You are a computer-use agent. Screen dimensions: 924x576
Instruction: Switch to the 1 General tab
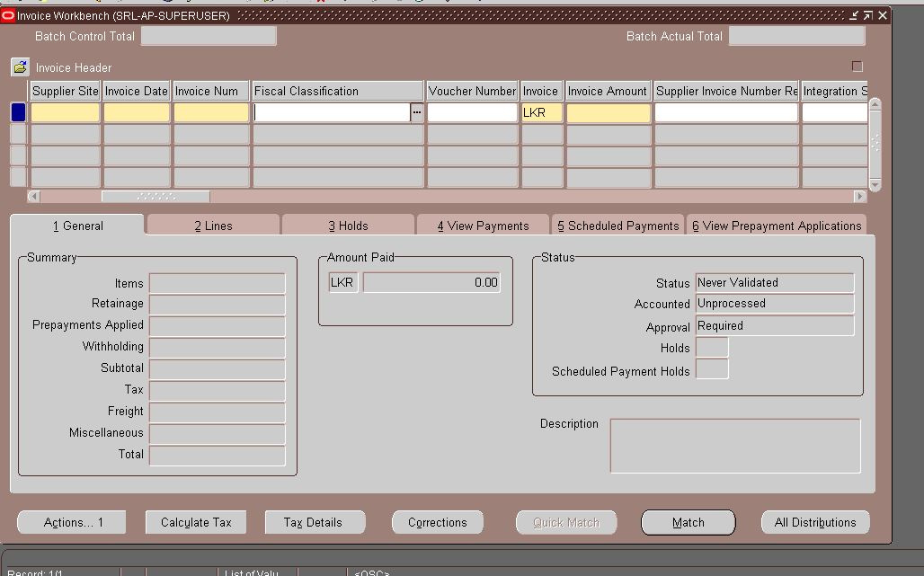[x=77, y=226]
